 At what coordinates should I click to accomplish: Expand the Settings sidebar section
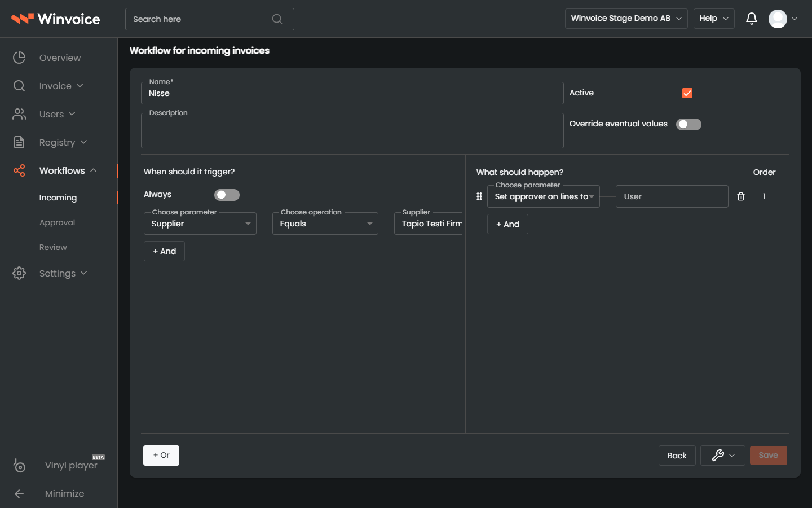(x=84, y=273)
